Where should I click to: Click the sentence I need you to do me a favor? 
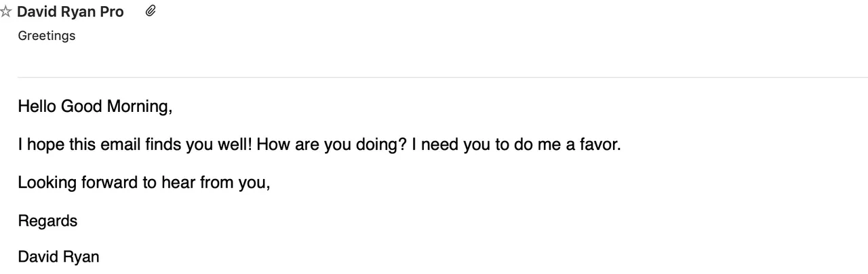click(516, 145)
